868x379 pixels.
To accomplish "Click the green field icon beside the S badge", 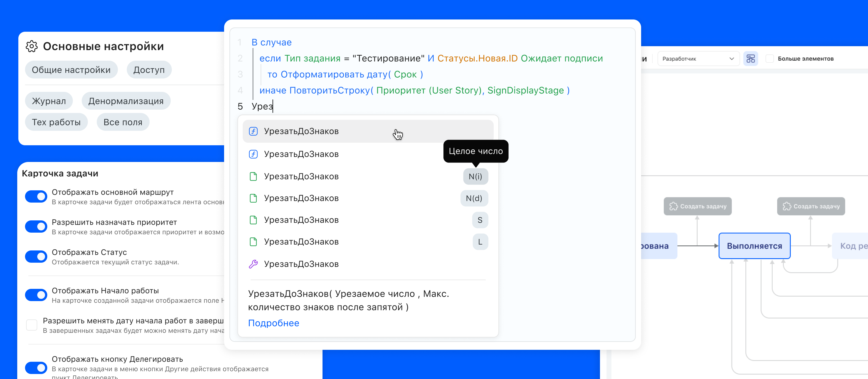I will point(253,220).
